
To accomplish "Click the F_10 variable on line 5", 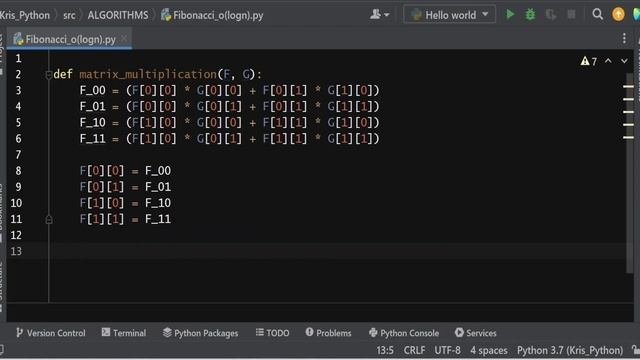I will (93, 122).
